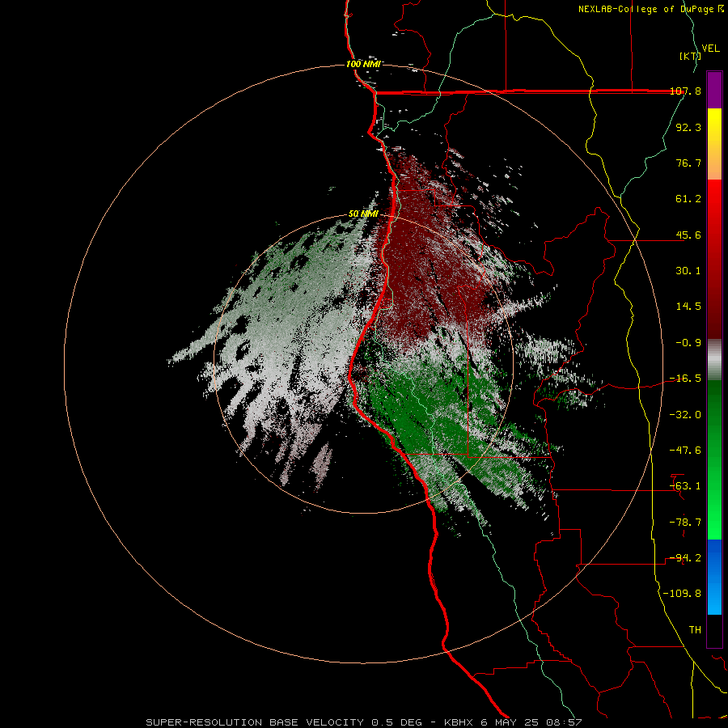Screen dimensions: 728x728
Task: Click the 92.3 velocity scale value
Action: [x=688, y=127]
